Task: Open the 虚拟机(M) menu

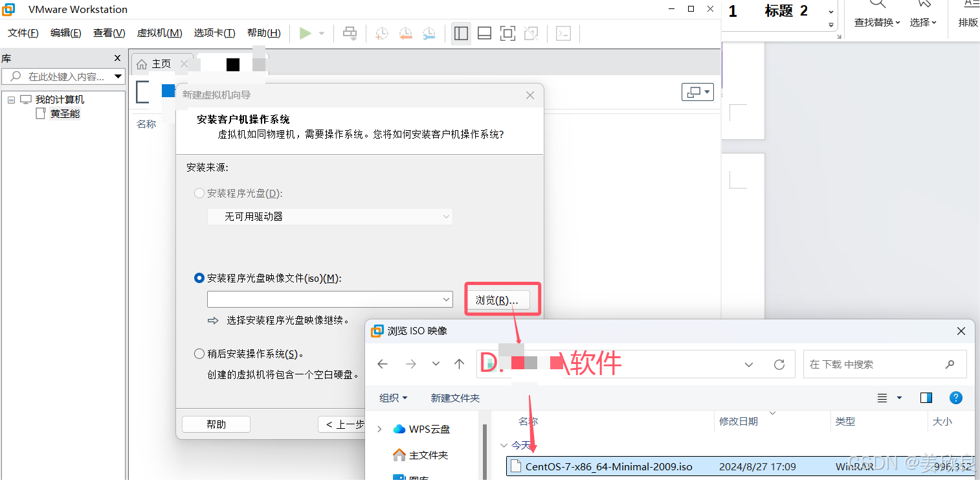Action: click(159, 33)
